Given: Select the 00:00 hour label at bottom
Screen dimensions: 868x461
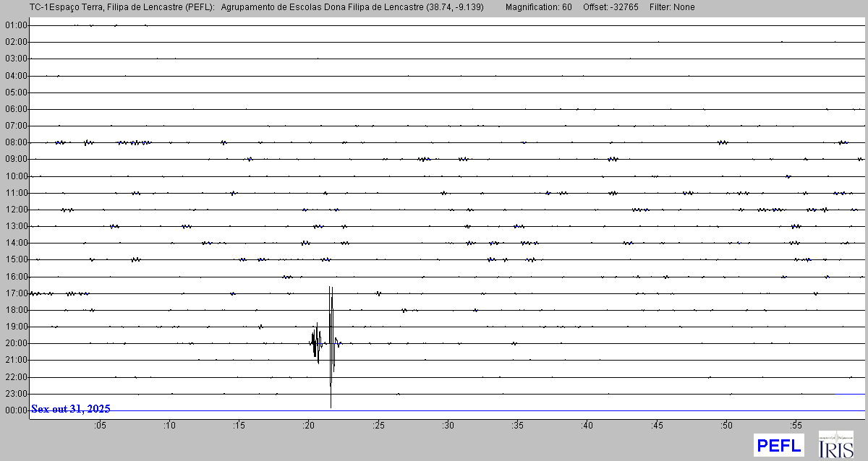Looking at the screenshot, I should 16,410.
